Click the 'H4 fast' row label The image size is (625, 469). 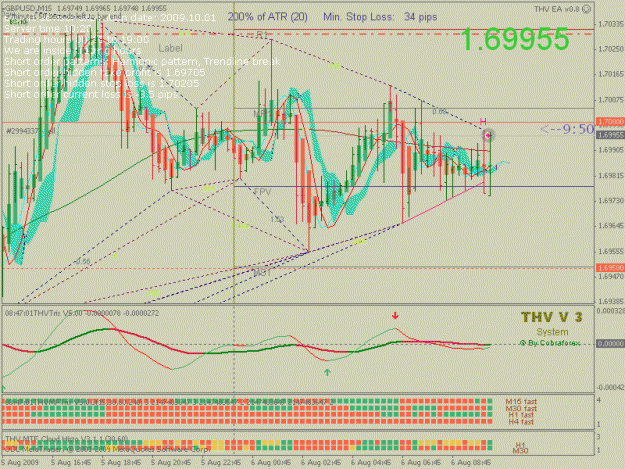521,422
